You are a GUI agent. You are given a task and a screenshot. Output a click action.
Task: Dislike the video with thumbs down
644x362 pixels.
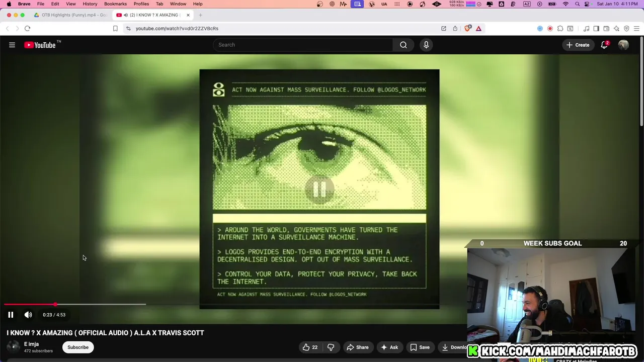[x=331, y=347]
